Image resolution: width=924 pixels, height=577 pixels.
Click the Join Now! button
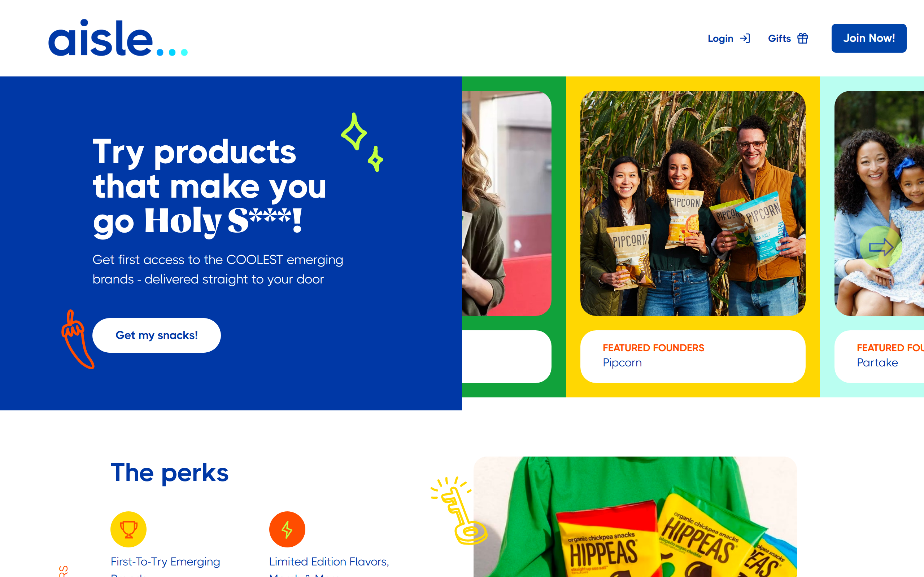click(869, 38)
